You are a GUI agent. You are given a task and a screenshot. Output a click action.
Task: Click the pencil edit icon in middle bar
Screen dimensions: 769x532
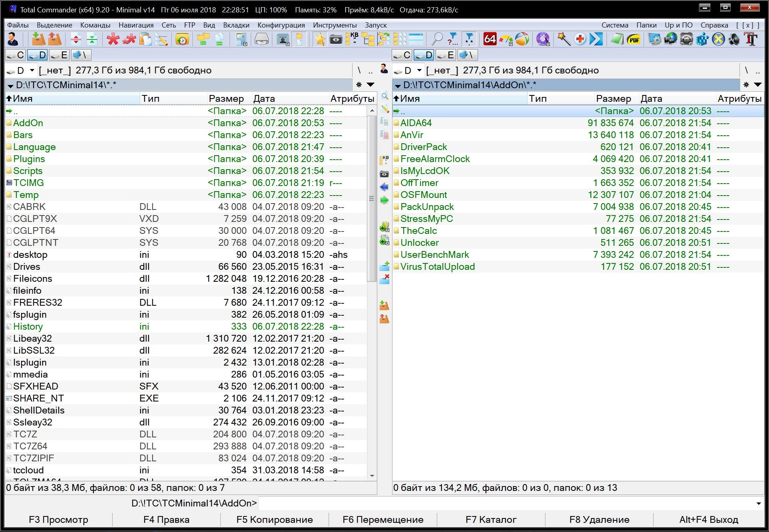click(x=384, y=109)
